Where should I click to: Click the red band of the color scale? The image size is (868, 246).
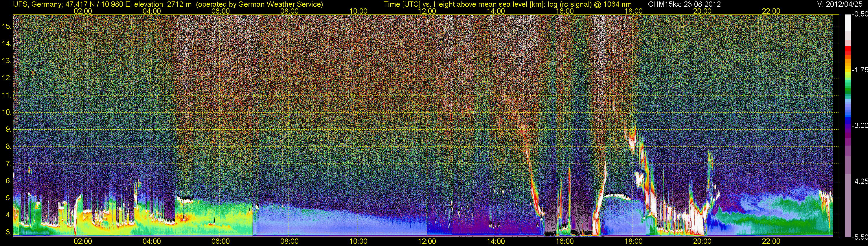(x=848, y=51)
